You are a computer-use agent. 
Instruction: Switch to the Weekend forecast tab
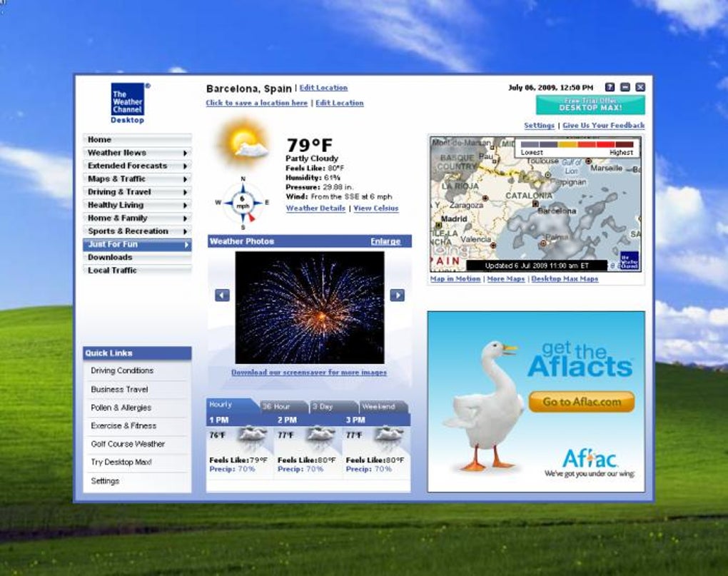pyautogui.click(x=383, y=407)
